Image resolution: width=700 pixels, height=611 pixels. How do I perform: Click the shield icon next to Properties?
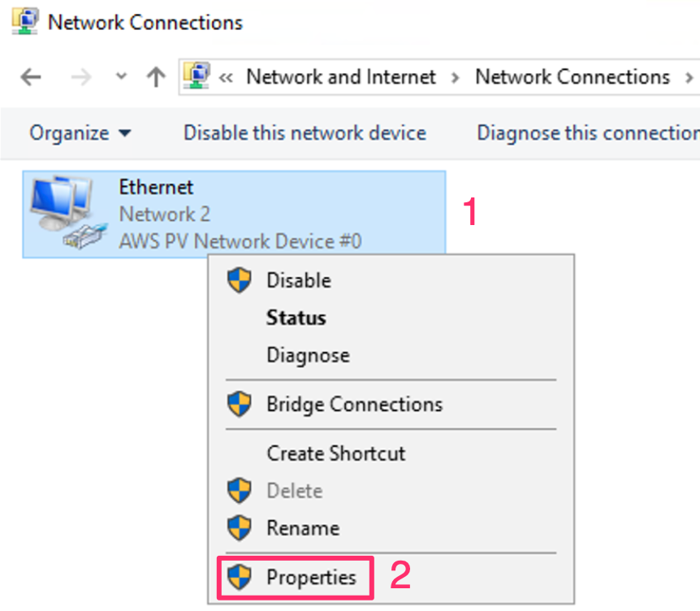click(x=239, y=578)
